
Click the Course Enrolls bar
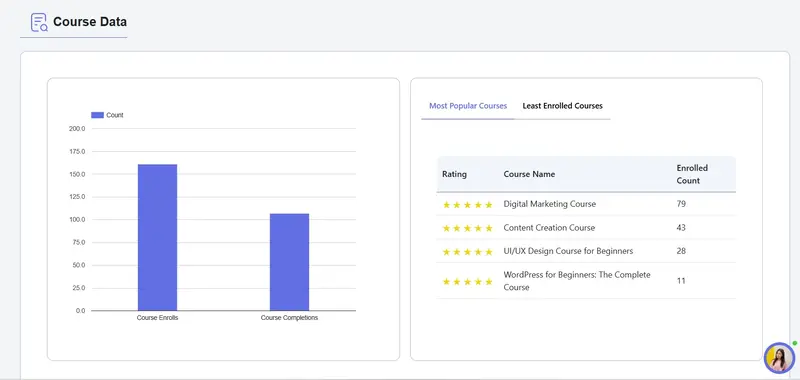point(158,237)
